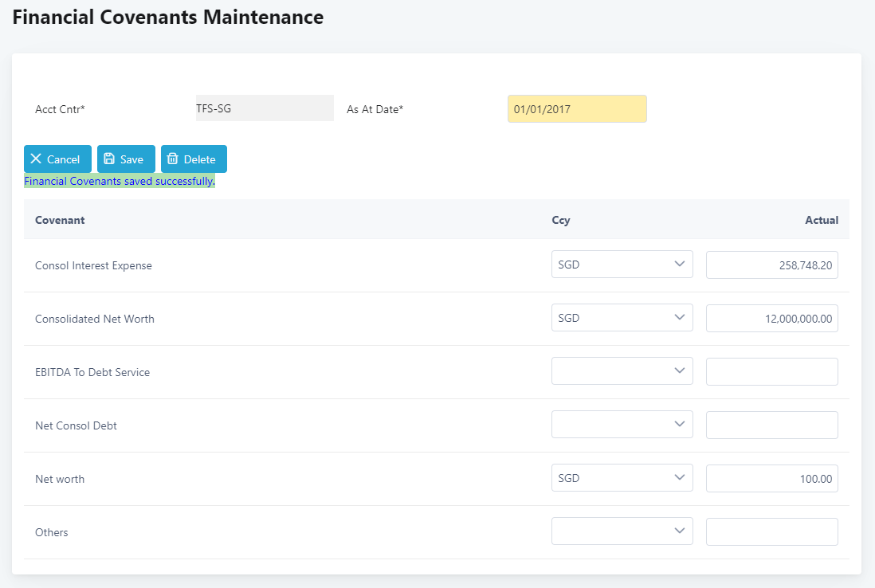875x588 pixels.
Task: Select currency for EBITDA To Debt Service
Action: tap(622, 371)
